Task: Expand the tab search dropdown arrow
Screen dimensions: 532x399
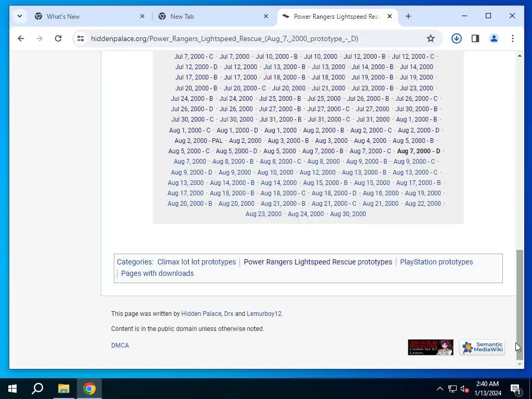Action: pos(20,16)
